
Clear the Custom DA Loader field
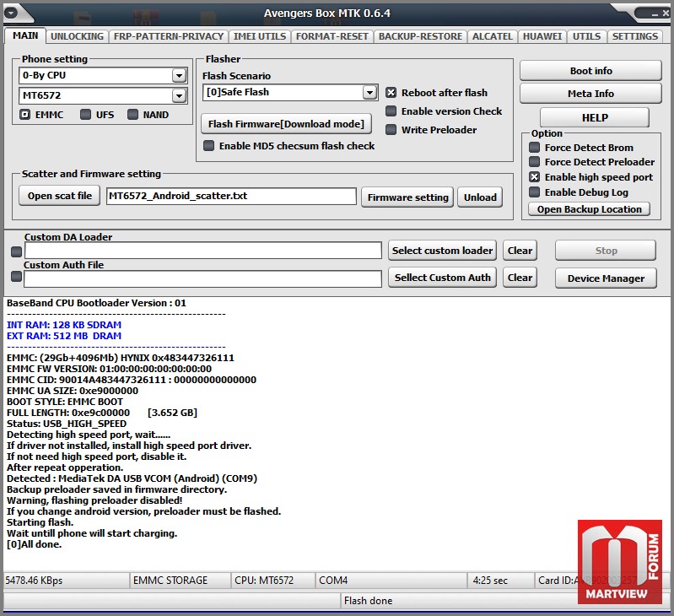pos(520,251)
